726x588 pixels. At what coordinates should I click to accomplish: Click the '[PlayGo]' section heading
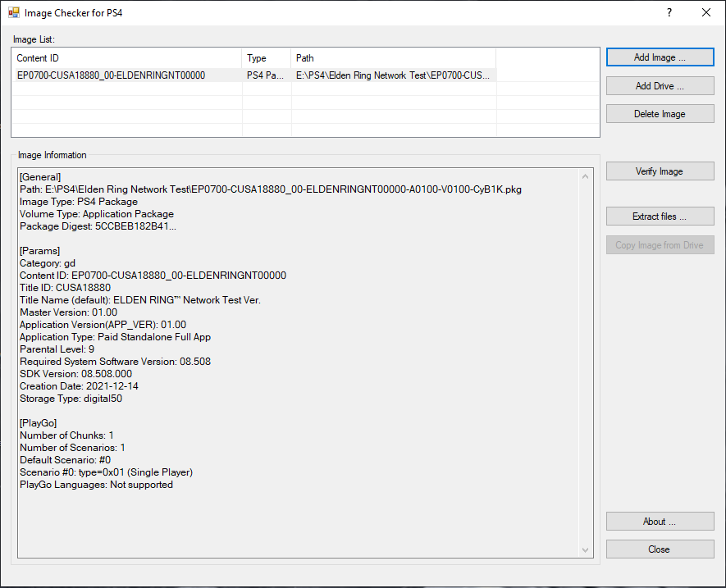coord(39,423)
